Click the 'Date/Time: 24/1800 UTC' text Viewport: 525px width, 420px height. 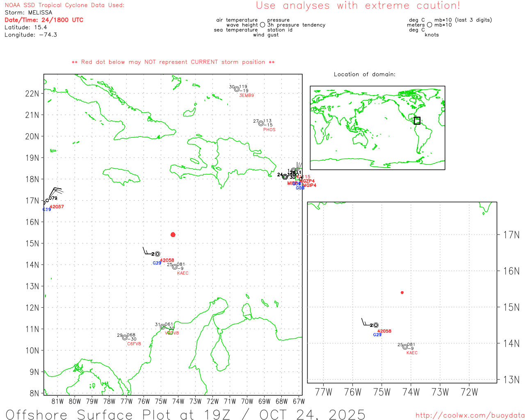click(x=44, y=20)
